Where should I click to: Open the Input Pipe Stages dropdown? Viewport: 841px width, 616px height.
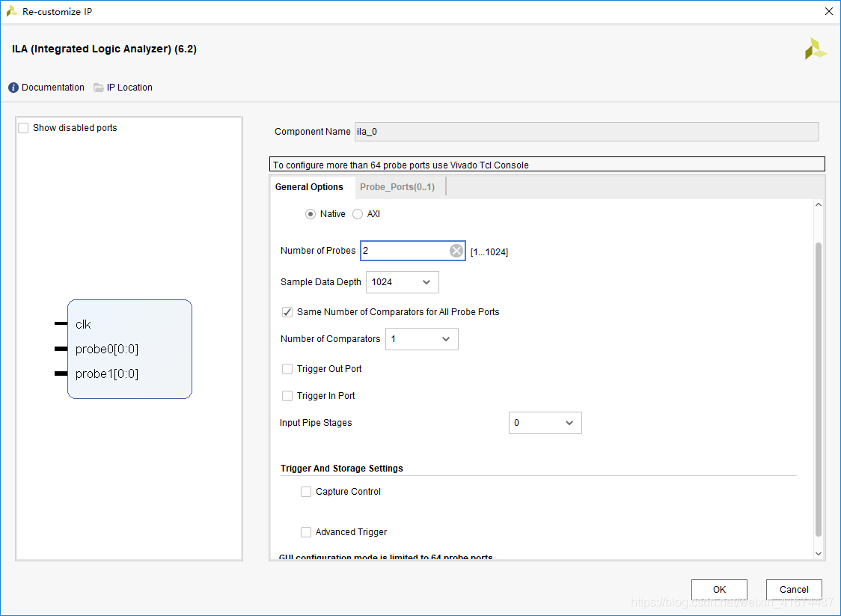click(x=545, y=423)
